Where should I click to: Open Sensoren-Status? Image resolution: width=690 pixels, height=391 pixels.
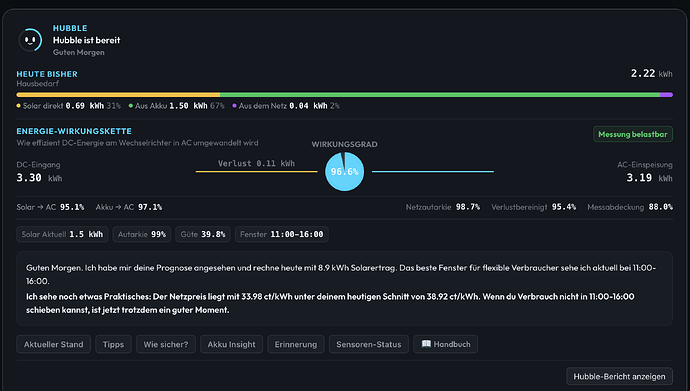(x=369, y=344)
